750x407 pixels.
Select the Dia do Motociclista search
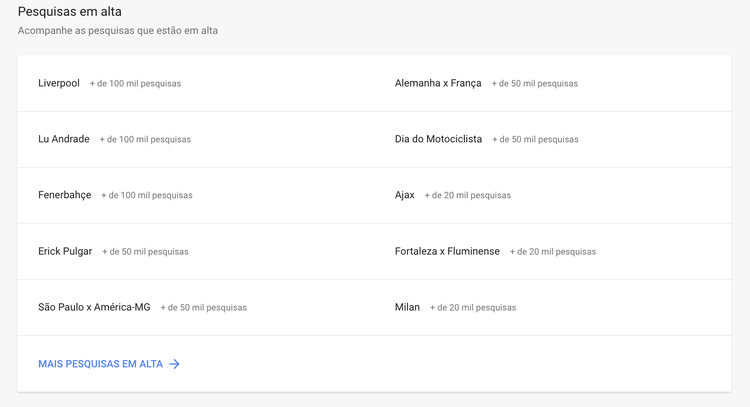pyautogui.click(x=438, y=139)
